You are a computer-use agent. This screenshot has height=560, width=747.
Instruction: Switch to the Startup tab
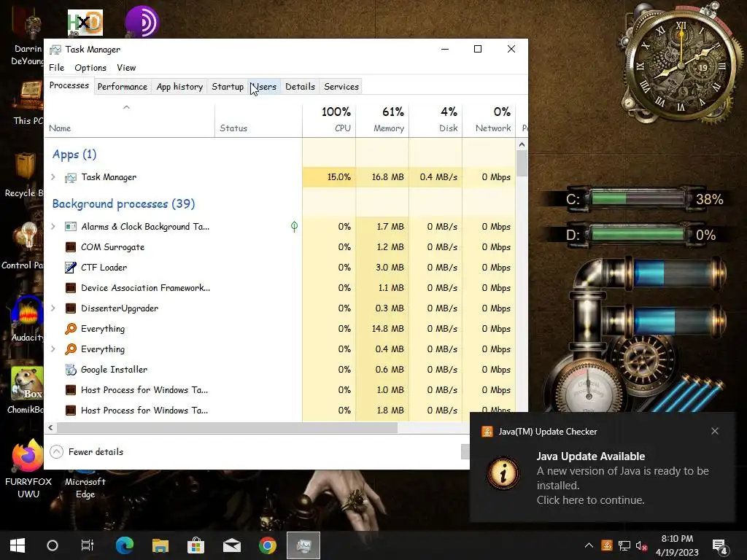pos(228,87)
